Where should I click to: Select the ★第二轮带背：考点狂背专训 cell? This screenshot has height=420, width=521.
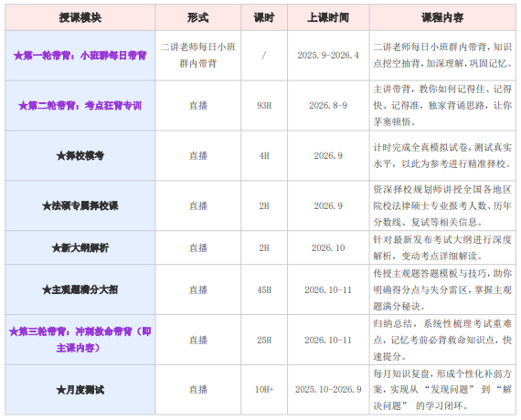80,106
